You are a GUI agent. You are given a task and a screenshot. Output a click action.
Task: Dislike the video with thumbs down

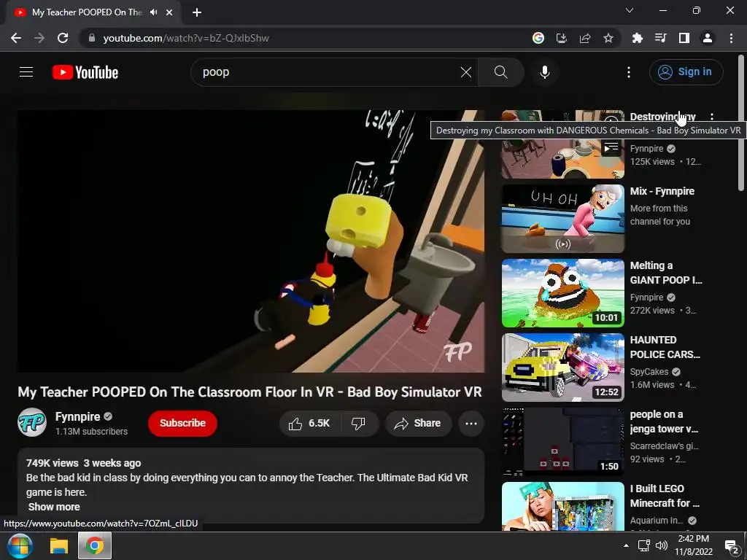click(x=358, y=424)
